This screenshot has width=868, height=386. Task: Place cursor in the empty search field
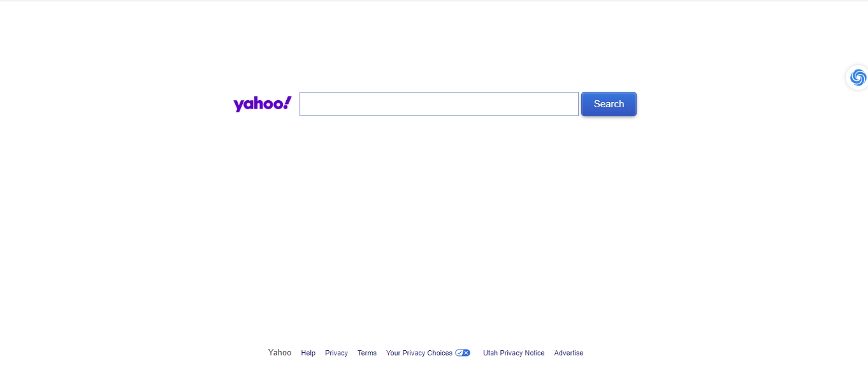(439, 104)
